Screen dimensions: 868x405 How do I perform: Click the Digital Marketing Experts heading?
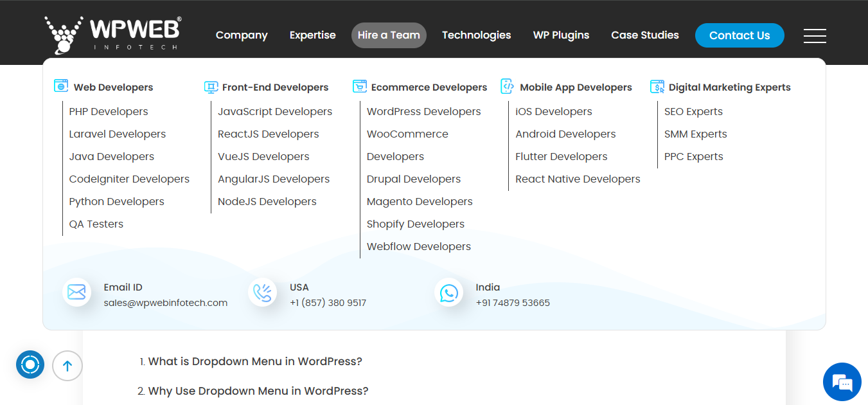pos(730,87)
